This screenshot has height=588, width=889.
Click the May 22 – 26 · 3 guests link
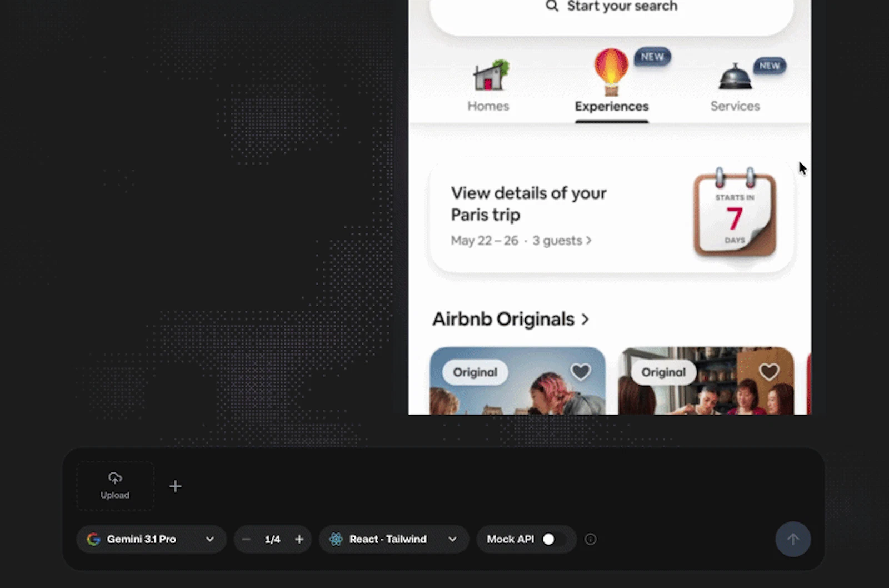(x=521, y=241)
